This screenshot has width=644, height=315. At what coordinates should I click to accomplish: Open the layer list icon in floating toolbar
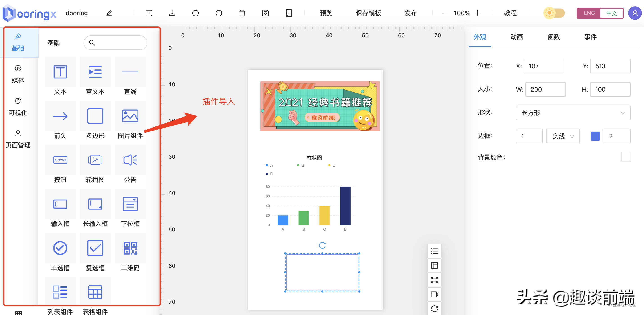click(435, 251)
